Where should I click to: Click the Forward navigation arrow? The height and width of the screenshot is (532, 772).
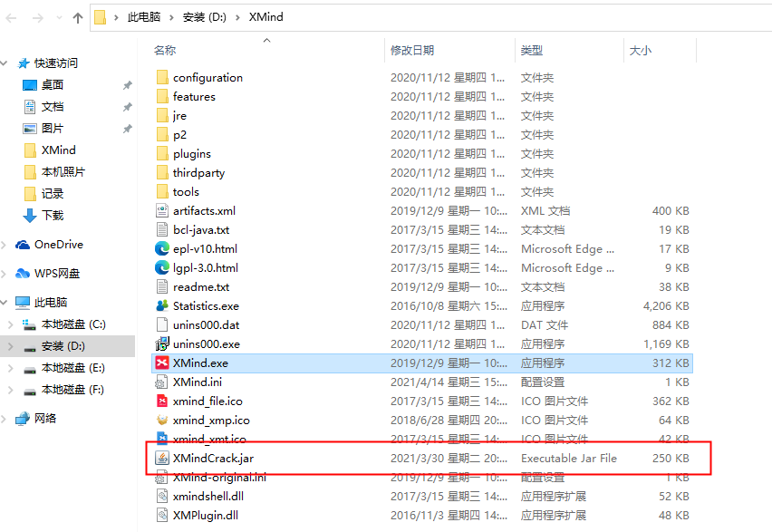click(x=37, y=18)
